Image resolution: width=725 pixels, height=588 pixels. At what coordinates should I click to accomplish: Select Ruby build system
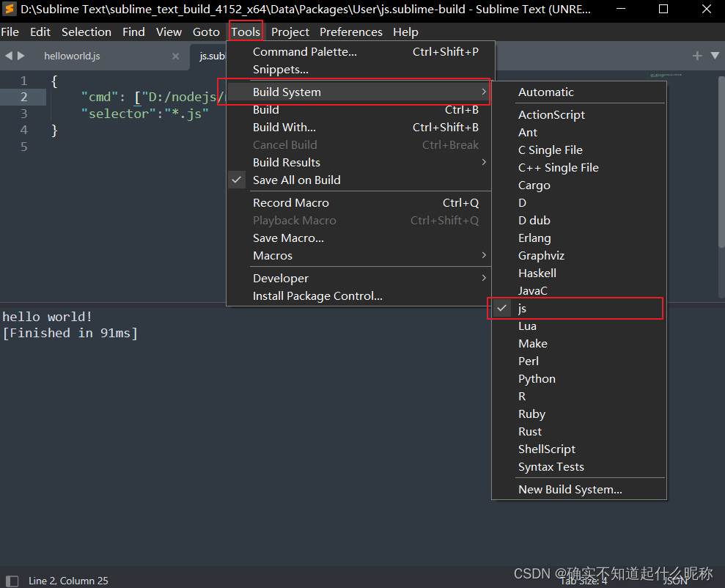pos(579,414)
